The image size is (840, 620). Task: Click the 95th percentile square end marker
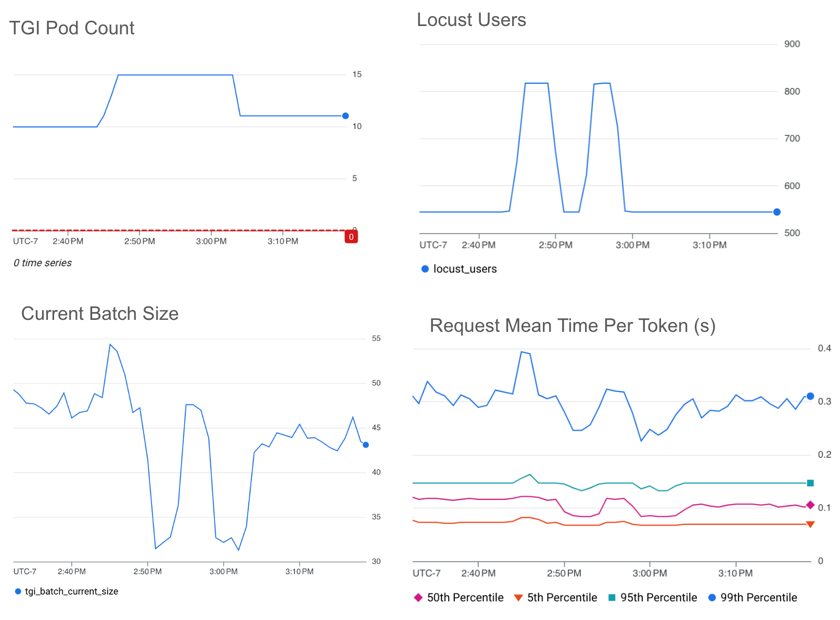pos(810,483)
